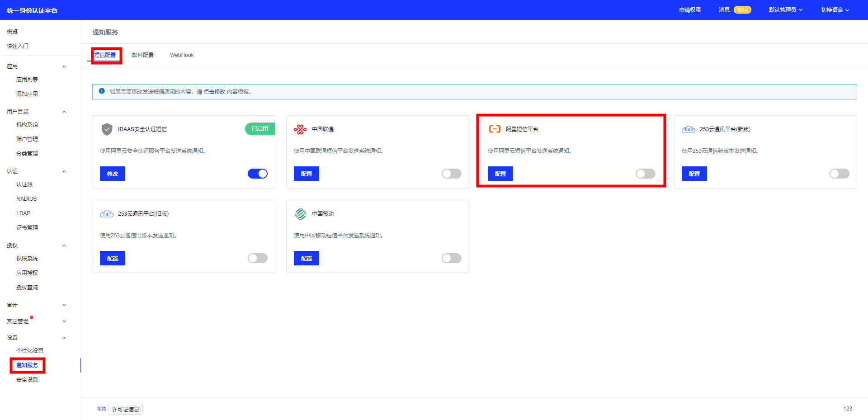868x420 pixels.
Task: Open 通知服务 in the sidebar
Action: (27, 365)
